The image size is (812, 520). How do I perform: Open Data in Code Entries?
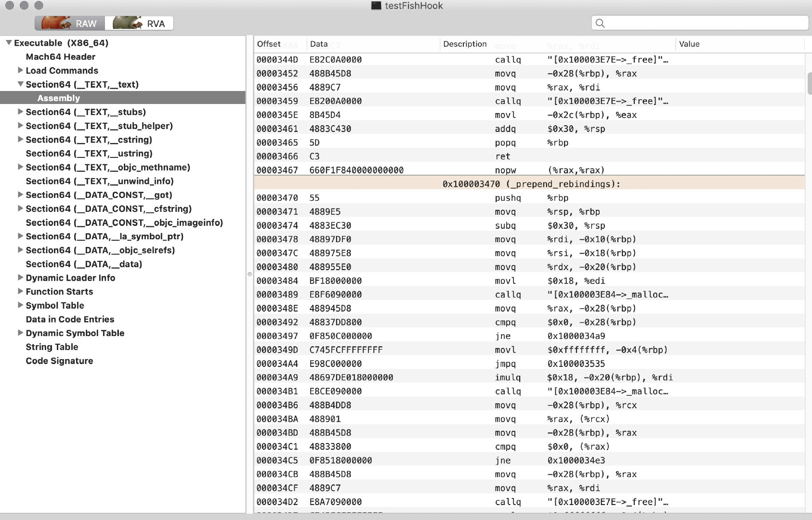pyautogui.click(x=70, y=319)
